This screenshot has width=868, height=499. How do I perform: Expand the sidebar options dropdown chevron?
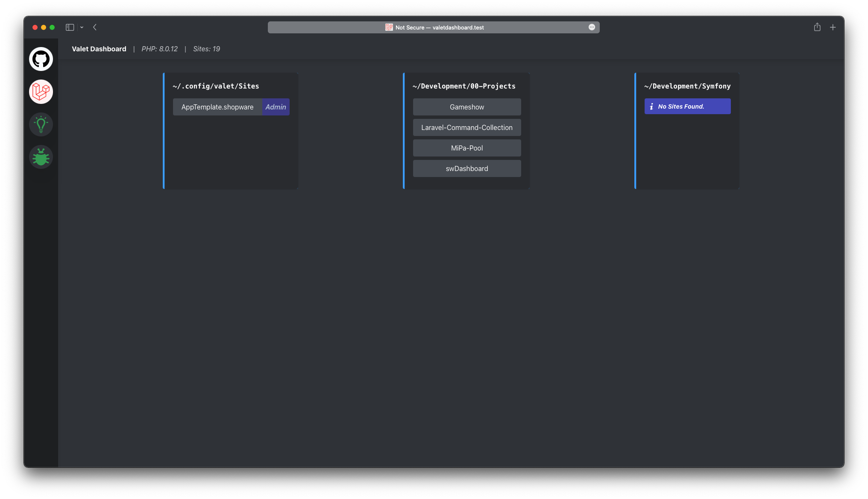pos(82,27)
